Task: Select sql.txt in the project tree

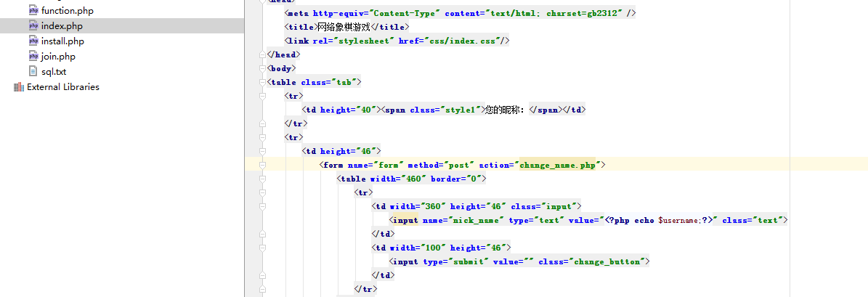Action: 54,71
